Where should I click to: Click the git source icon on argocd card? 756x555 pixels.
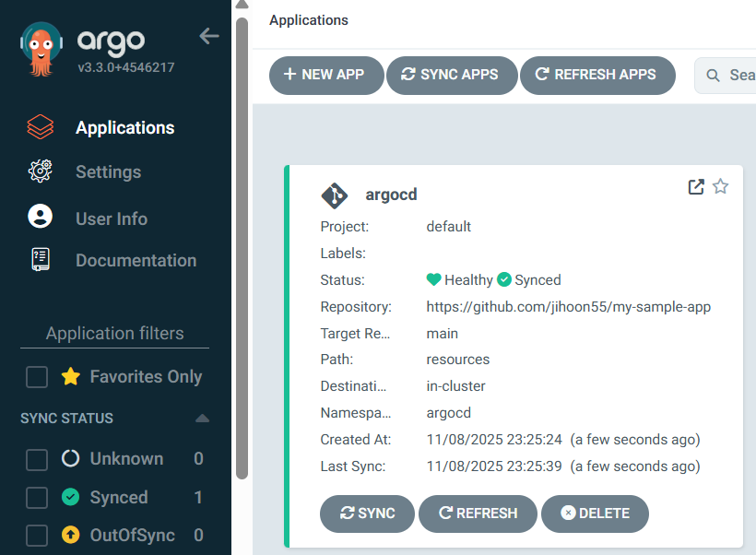335,195
